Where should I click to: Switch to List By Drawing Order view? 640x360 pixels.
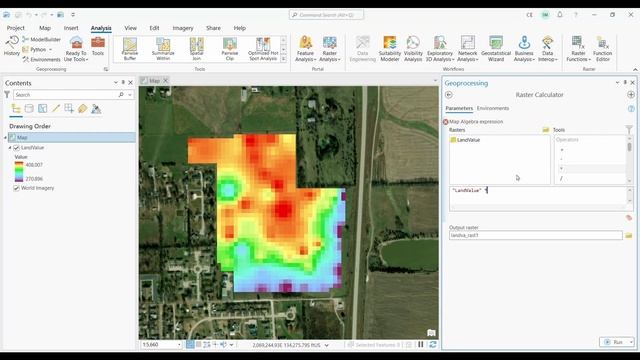pyautogui.click(x=16, y=109)
